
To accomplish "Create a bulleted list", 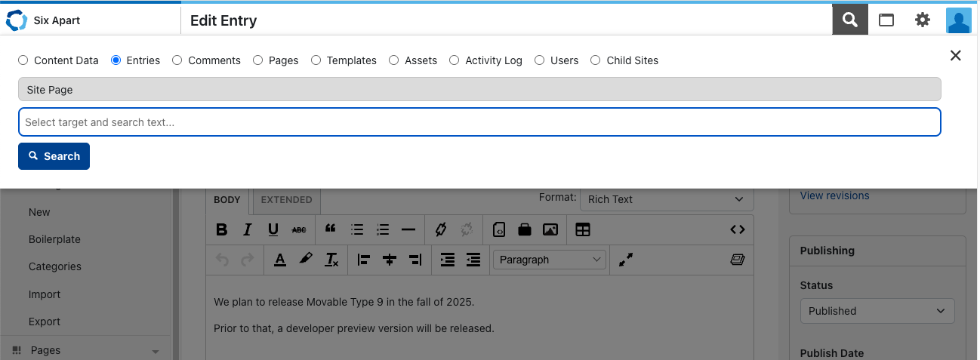I will tap(357, 229).
